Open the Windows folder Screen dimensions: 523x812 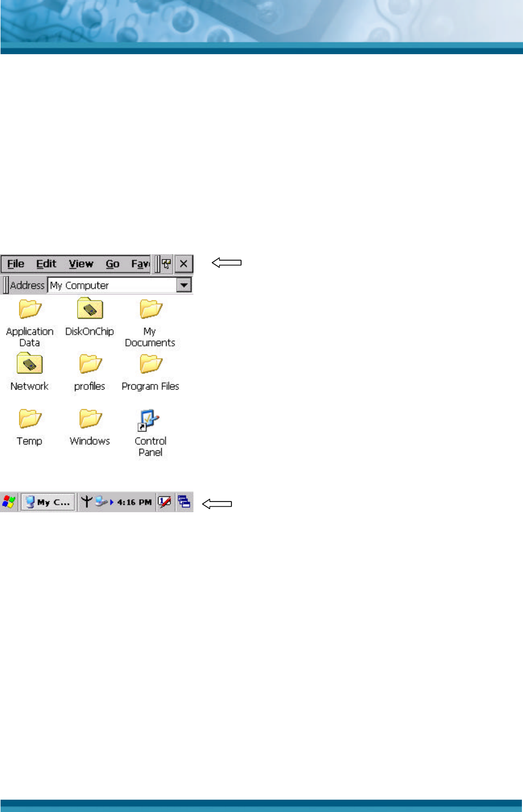90,427
